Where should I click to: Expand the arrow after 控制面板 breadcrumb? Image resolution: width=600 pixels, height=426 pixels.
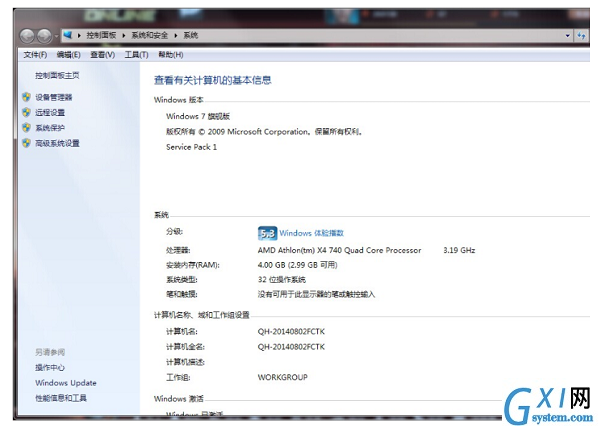[x=124, y=36]
